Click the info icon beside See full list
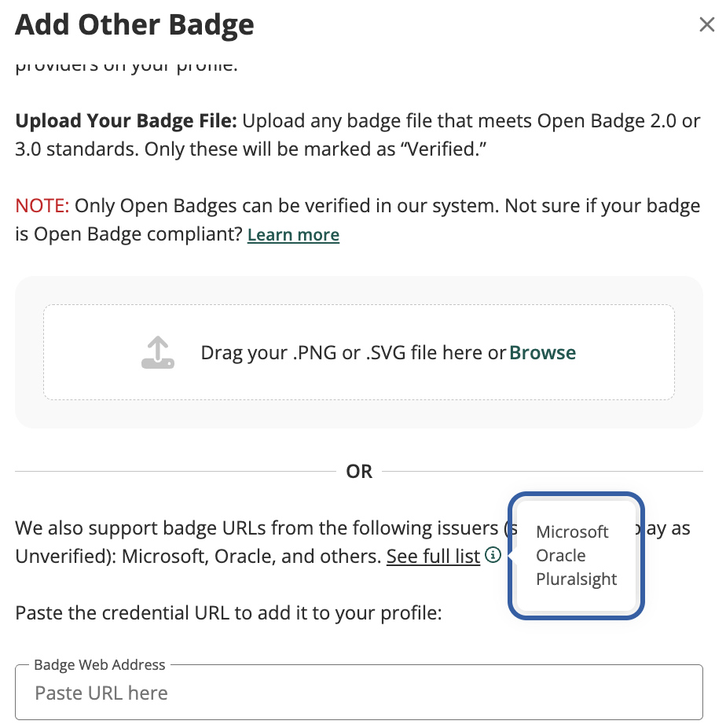 493,555
